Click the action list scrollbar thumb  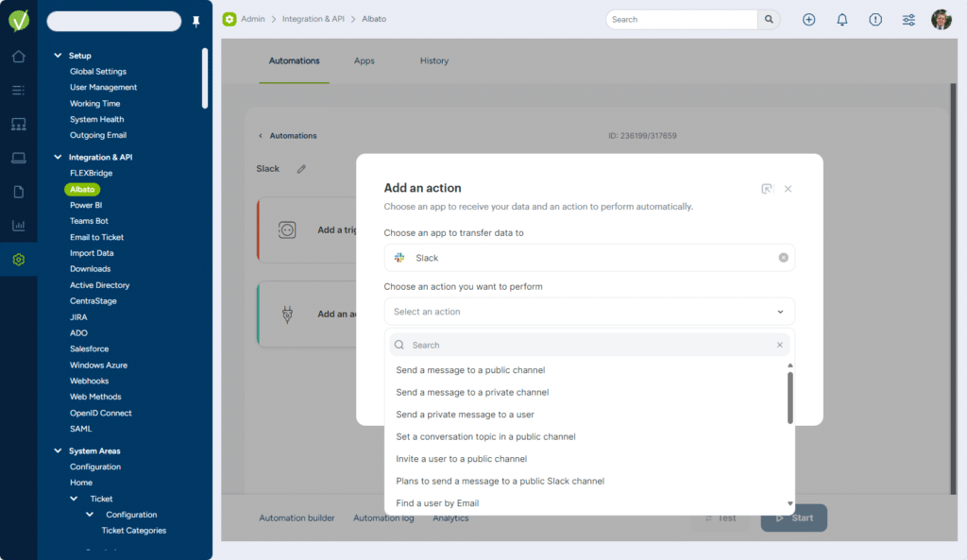point(790,397)
